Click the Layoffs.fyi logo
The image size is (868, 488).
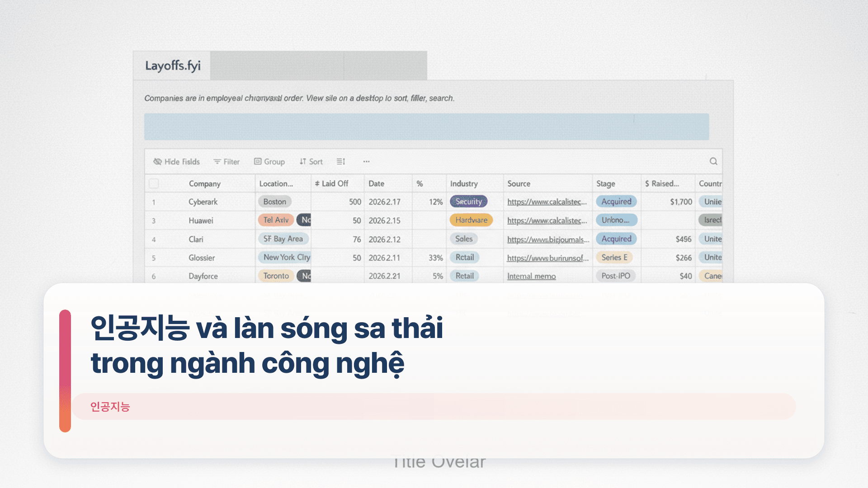[173, 66]
